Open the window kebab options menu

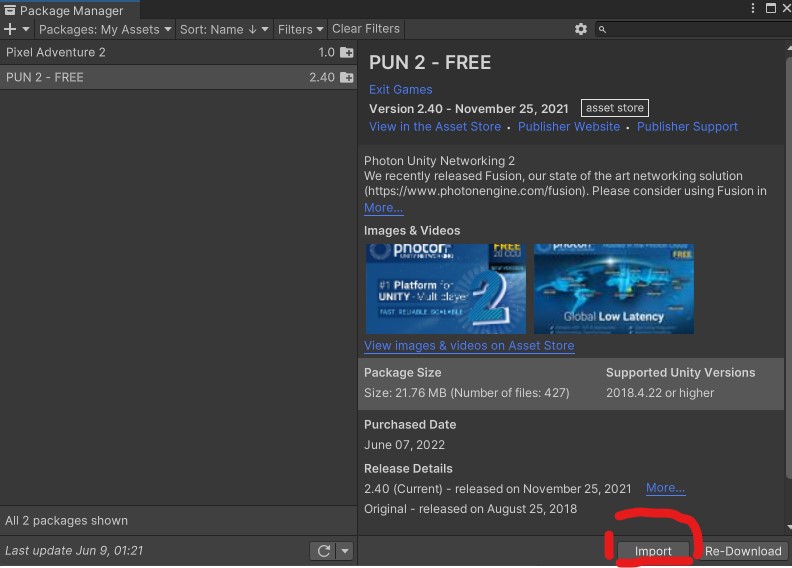(753, 8)
